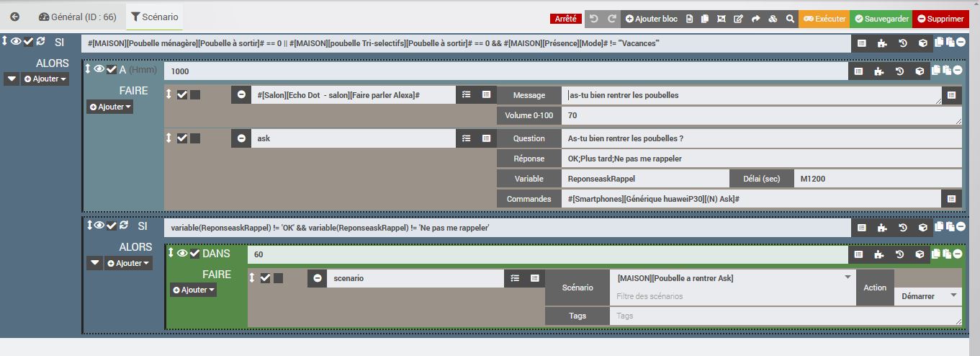
Task: Click caret button beside second ALORS Ajouter
Action: (x=95, y=263)
